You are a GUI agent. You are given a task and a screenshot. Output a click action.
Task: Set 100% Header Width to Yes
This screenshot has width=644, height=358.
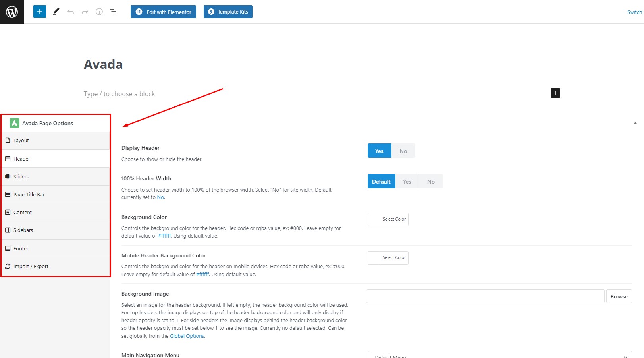click(x=407, y=181)
